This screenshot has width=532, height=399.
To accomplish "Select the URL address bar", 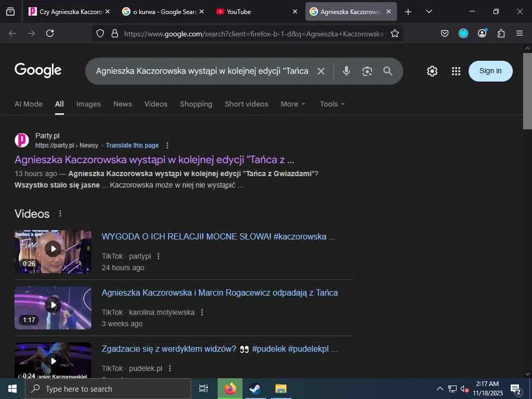I will click(254, 34).
